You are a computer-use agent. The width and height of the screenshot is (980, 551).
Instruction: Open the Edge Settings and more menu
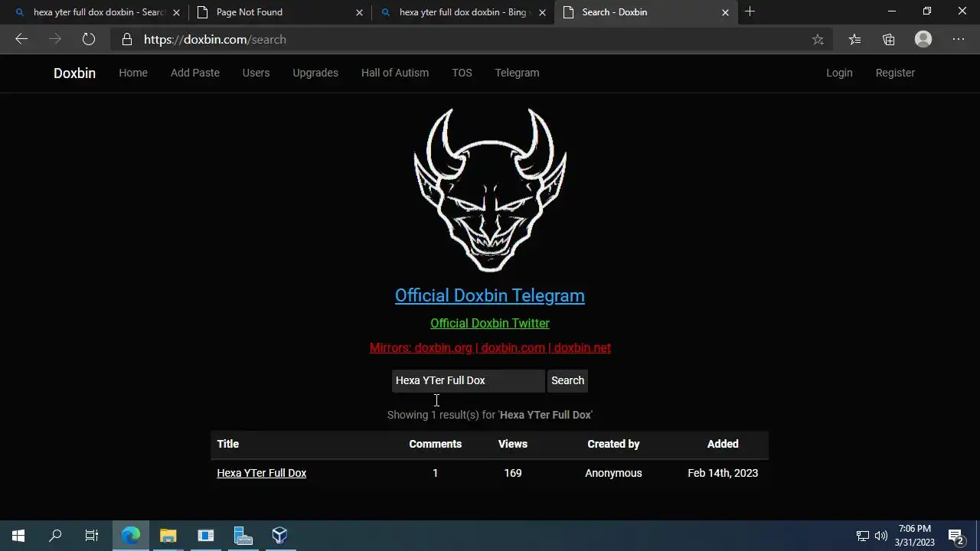tap(959, 39)
